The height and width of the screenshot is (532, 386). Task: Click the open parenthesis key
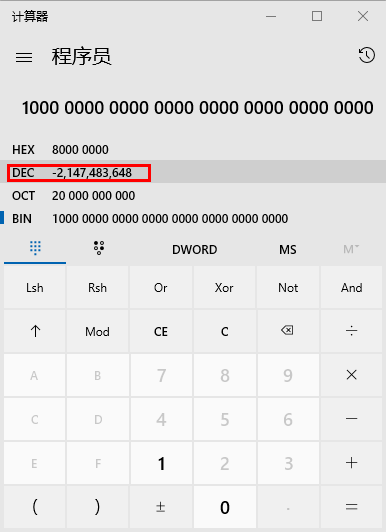click(x=35, y=507)
